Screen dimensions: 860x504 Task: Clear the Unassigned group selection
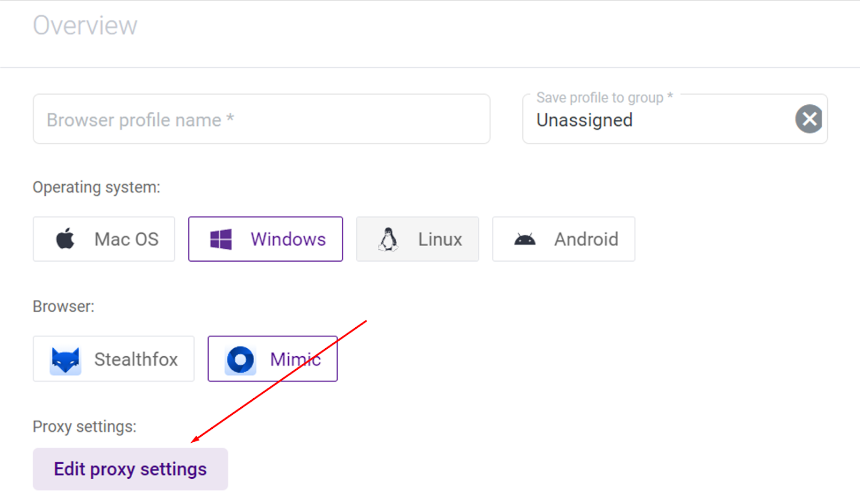click(809, 119)
